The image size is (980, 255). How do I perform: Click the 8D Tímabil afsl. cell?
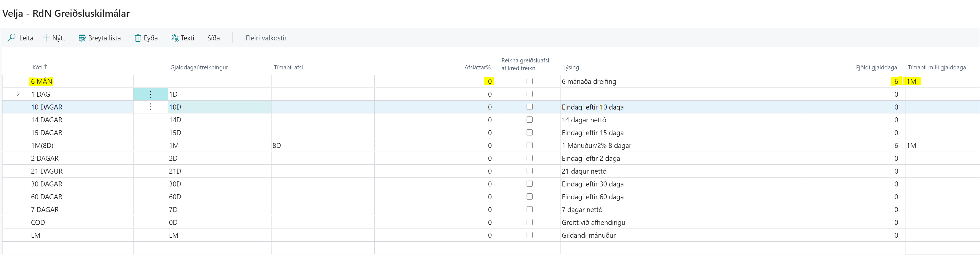277,145
